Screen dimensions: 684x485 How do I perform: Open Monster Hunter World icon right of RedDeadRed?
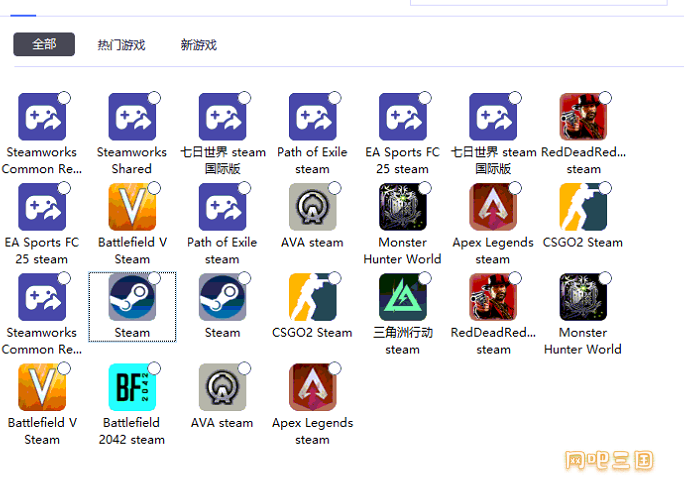click(583, 297)
